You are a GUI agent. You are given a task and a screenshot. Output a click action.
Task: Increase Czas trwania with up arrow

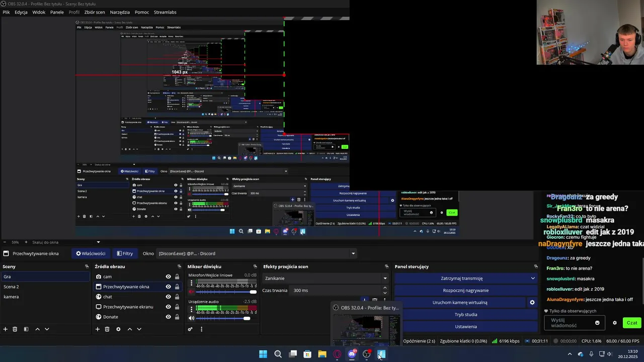pos(385,288)
